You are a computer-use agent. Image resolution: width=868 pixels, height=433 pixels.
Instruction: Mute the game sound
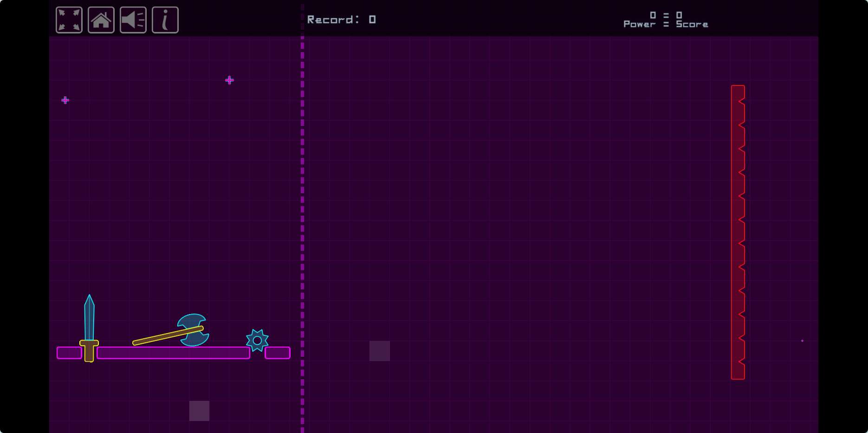133,20
